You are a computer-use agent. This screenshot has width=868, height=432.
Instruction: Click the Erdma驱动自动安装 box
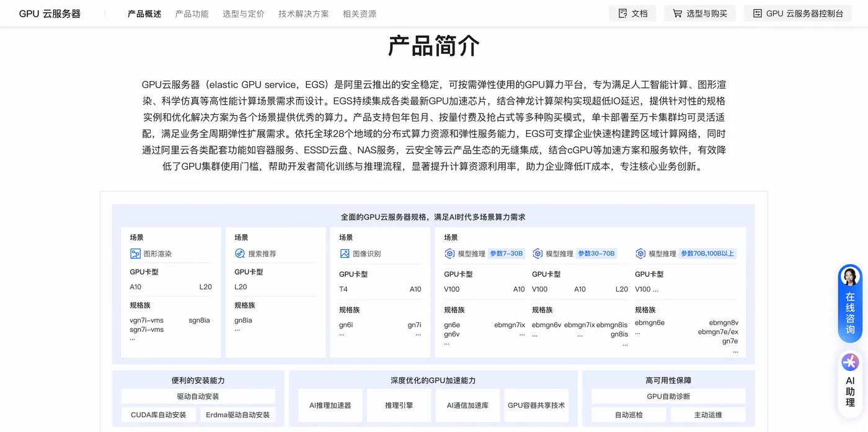[x=237, y=415]
